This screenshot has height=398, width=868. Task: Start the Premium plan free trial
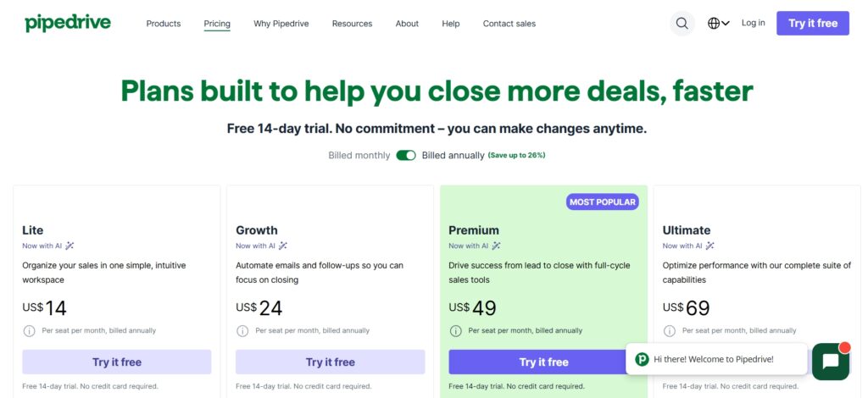(543, 362)
